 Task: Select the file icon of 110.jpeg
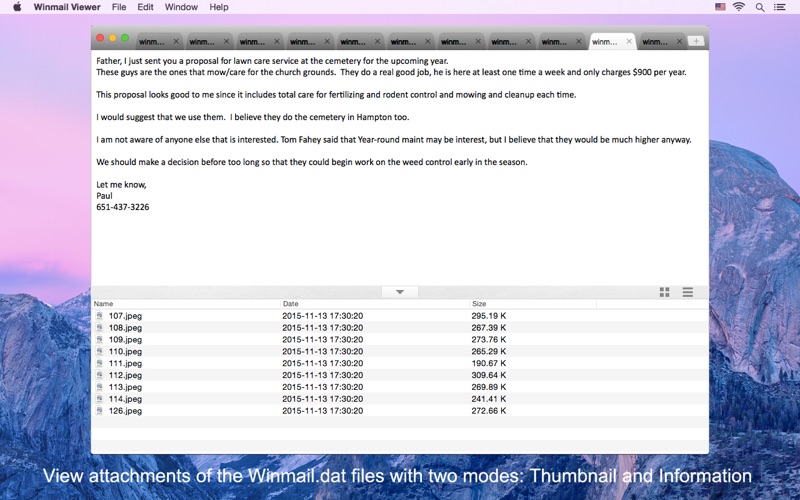(x=99, y=351)
